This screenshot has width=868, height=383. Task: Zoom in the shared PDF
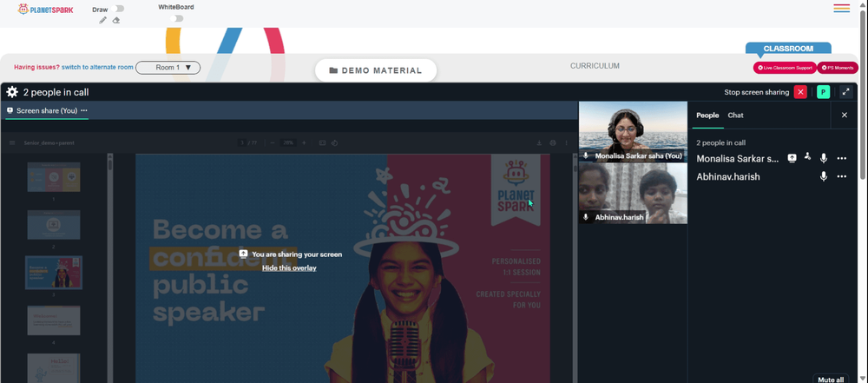tap(303, 143)
